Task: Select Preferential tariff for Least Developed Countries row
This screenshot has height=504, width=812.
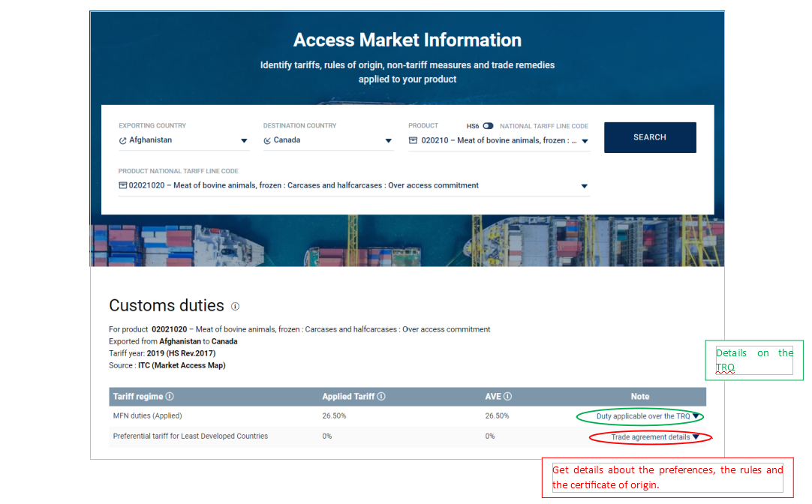Action: click(x=190, y=436)
